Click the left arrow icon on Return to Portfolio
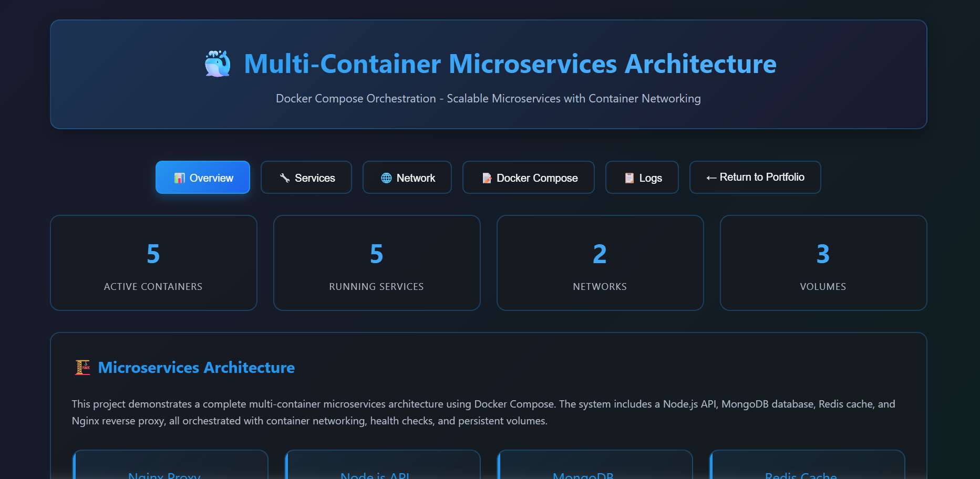980x479 pixels. click(711, 178)
